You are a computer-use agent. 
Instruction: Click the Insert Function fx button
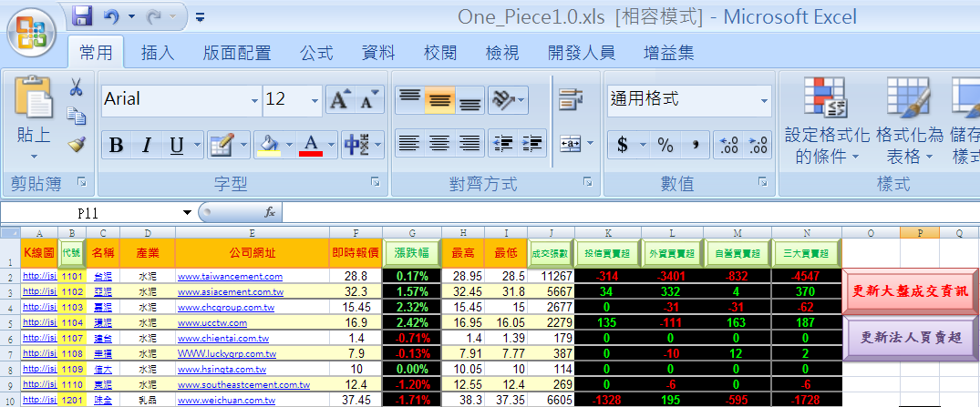click(269, 213)
